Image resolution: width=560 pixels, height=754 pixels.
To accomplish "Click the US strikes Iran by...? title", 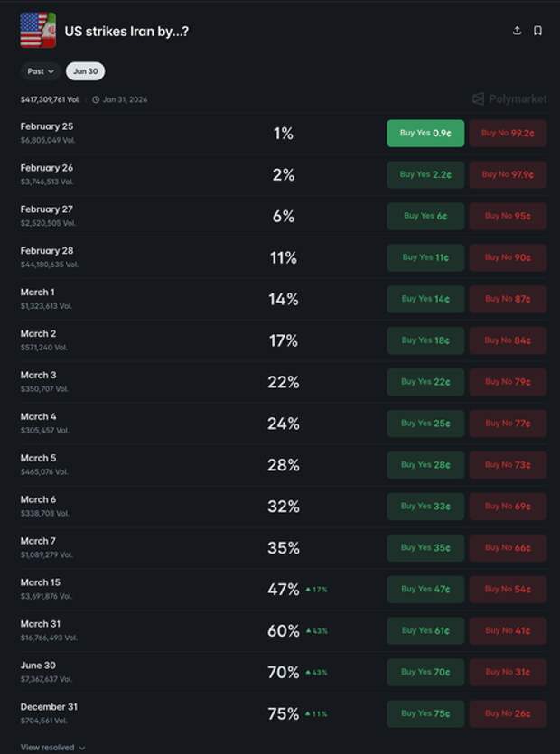I will pyautogui.click(x=126, y=31).
